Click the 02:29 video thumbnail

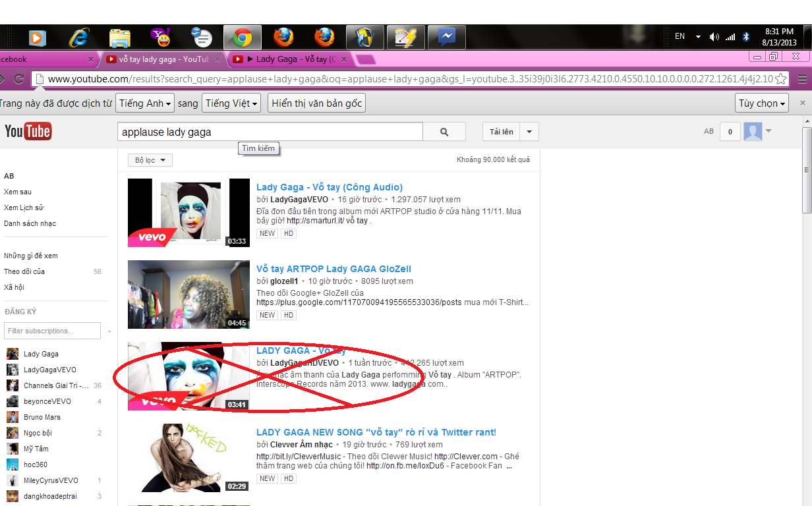188,458
